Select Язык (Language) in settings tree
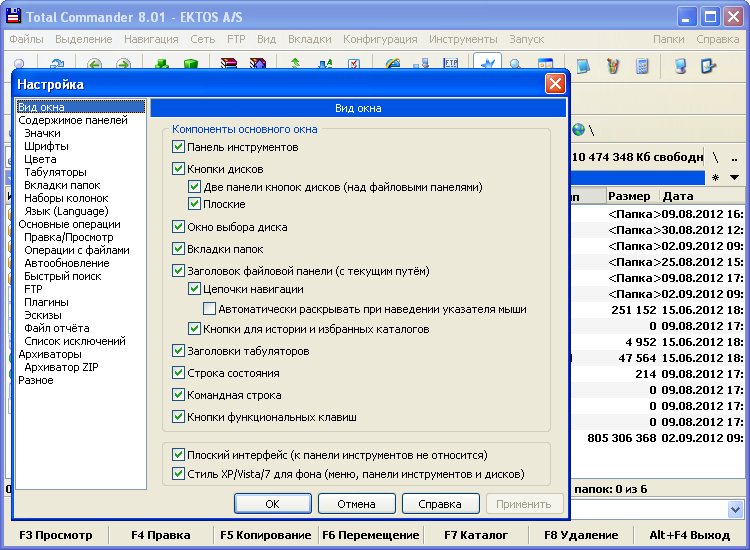 [66, 211]
